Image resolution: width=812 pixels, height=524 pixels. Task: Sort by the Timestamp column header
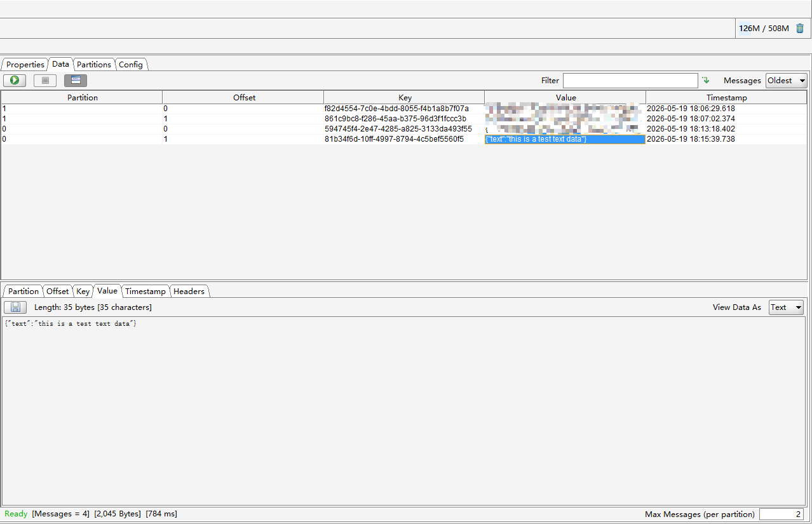click(726, 98)
